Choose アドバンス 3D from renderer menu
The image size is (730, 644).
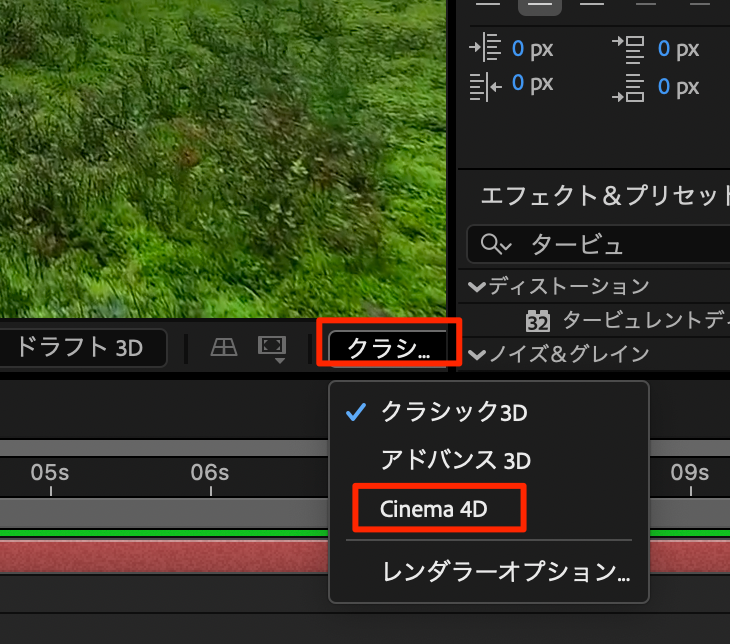pos(455,460)
